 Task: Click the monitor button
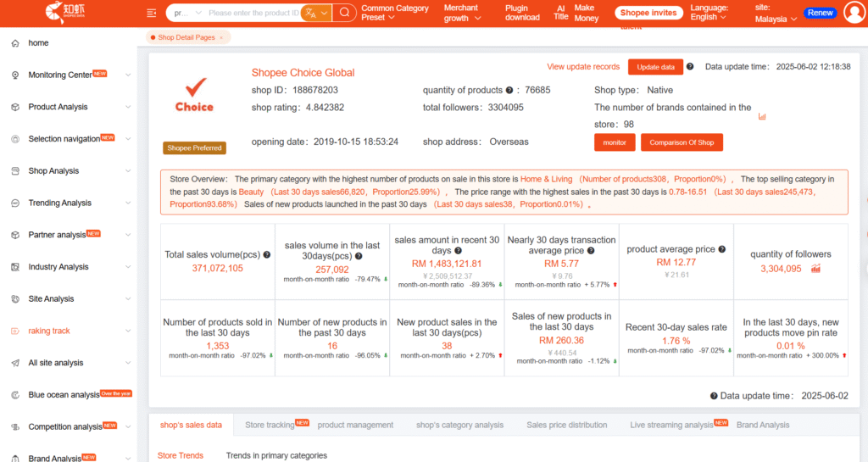coord(615,142)
